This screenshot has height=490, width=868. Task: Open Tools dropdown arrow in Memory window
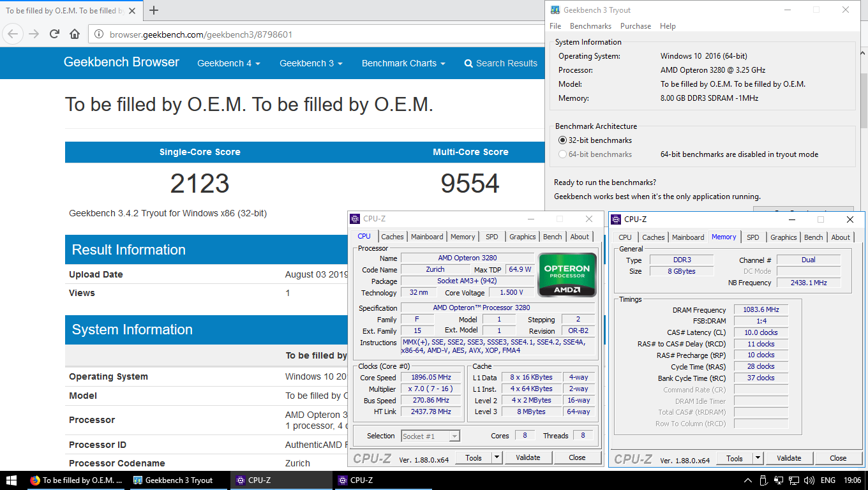click(758, 458)
